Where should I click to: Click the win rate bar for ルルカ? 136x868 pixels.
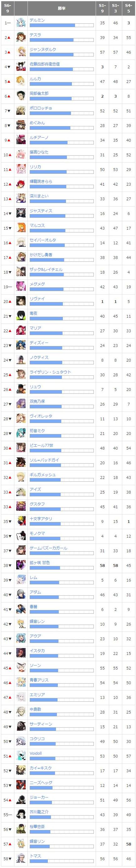[x=61, y=84]
